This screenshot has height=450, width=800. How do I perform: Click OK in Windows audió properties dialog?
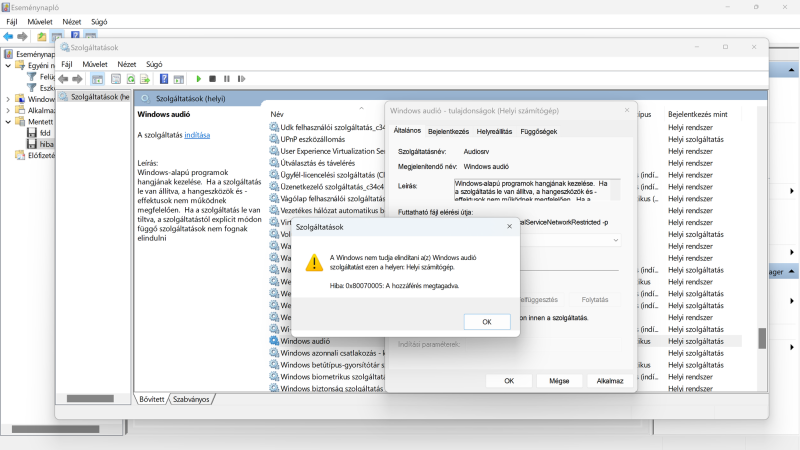(509, 381)
